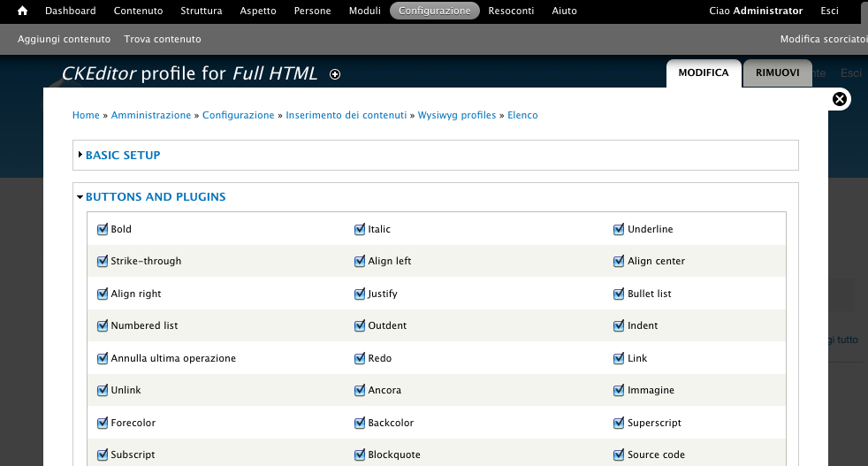Uncheck the Redo checkbox

click(360, 358)
